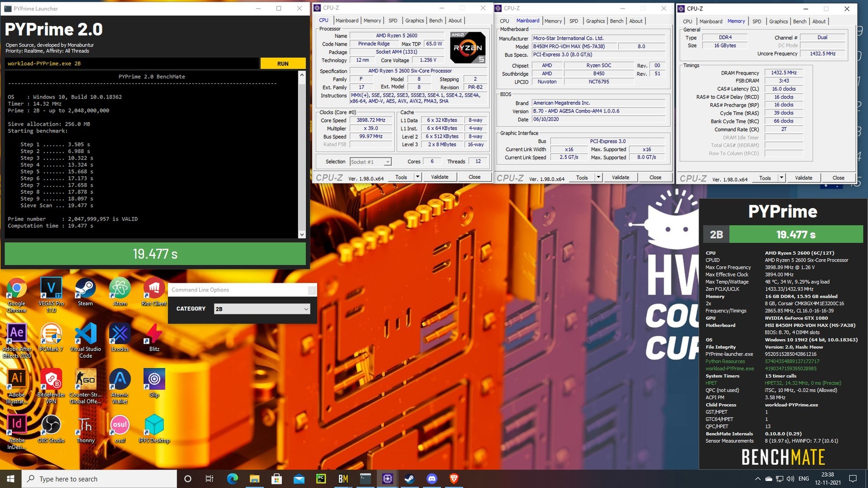Click Close in Mainboard CPU-Z window

(655, 178)
